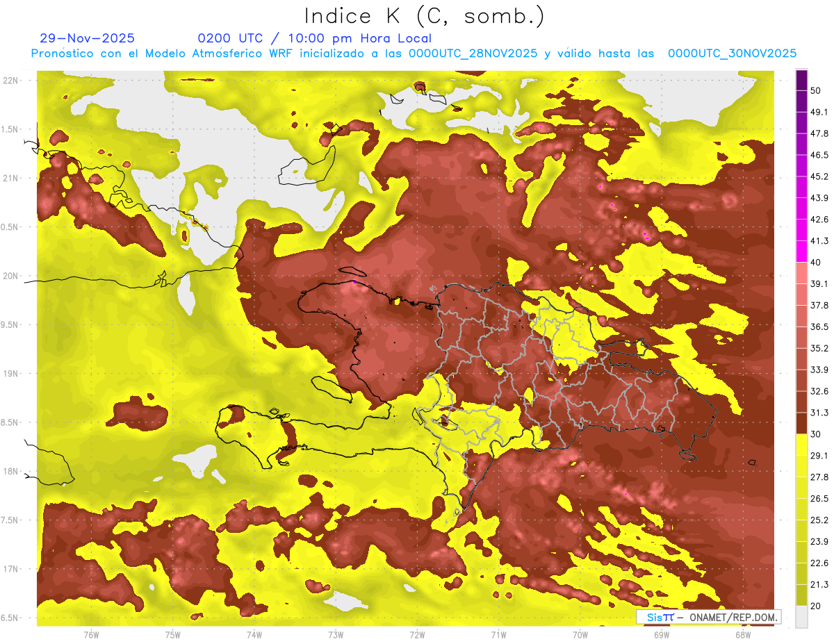
Task: Click the '69W' longitude label
Action: point(662,635)
